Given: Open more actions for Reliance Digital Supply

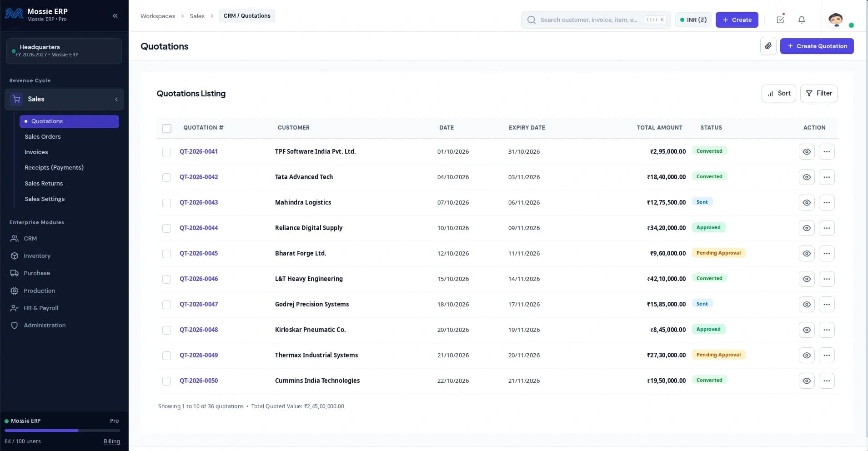Looking at the screenshot, I should tap(827, 228).
